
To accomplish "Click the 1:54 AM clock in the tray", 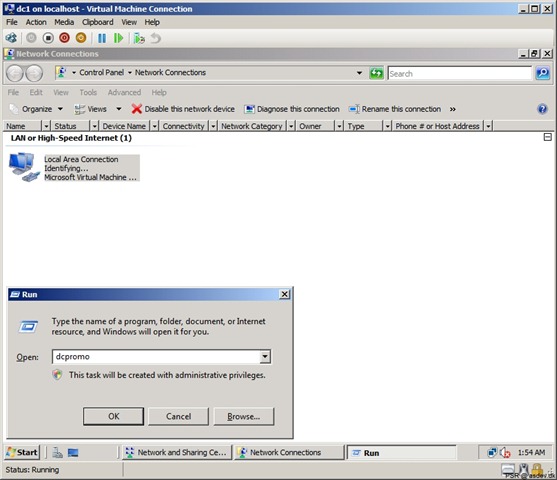I will (x=531, y=453).
